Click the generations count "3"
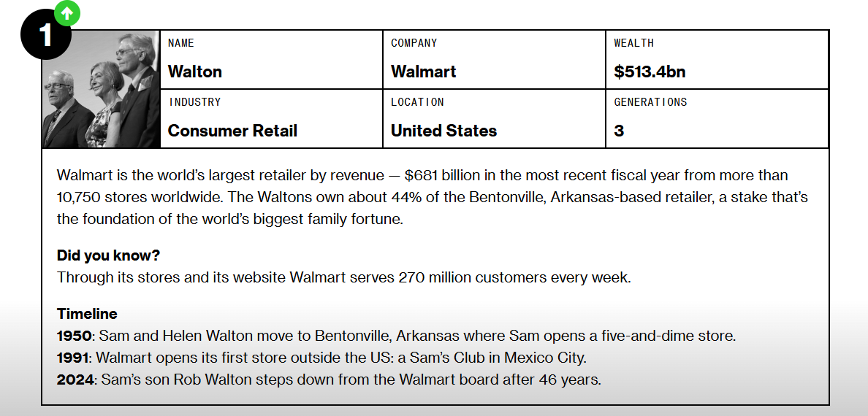The image size is (868, 416). (619, 131)
